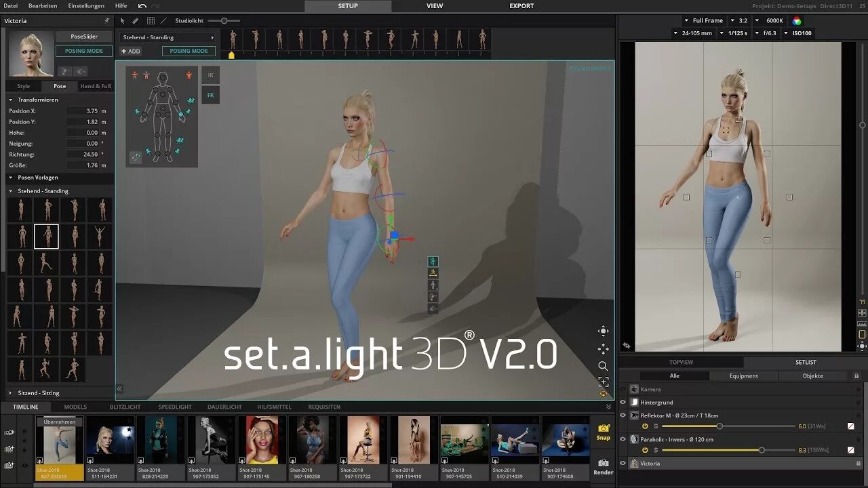Click the orbit view control icon
Viewport: 868px width, 488px height.
[x=603, y=331]
